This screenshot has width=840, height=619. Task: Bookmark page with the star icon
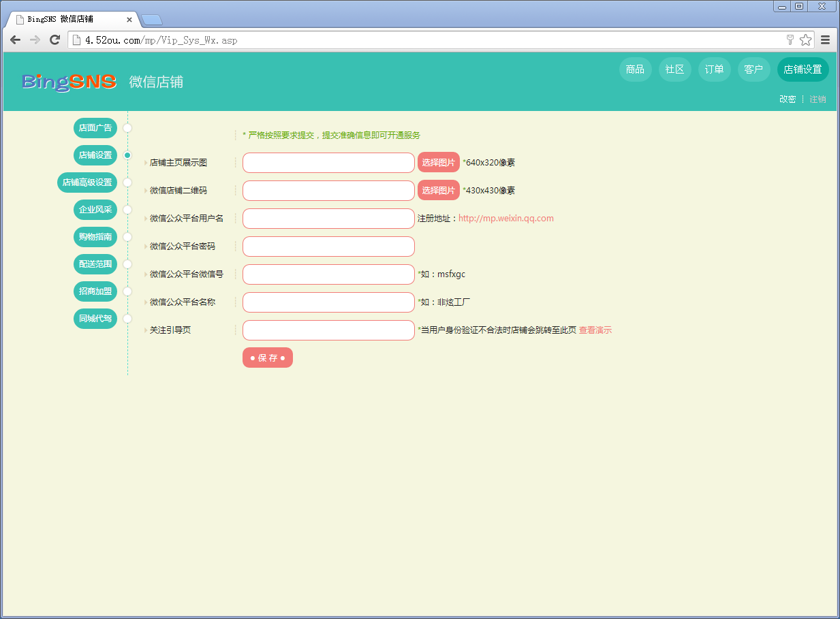tap(805, 40)
